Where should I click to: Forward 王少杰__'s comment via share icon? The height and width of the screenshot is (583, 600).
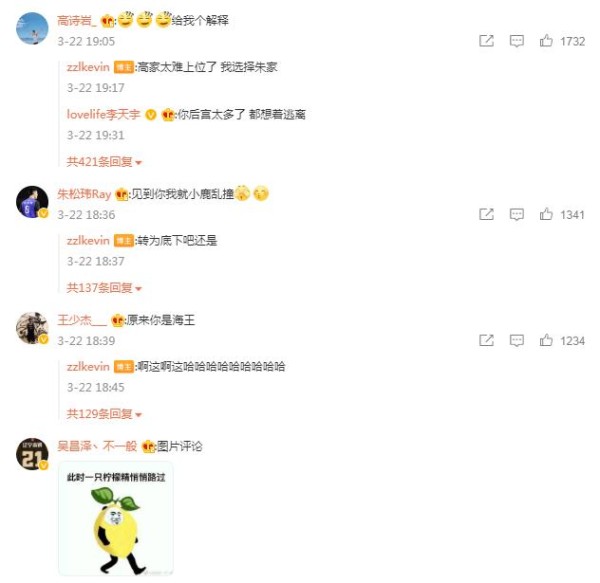click(x=486, y=340)
